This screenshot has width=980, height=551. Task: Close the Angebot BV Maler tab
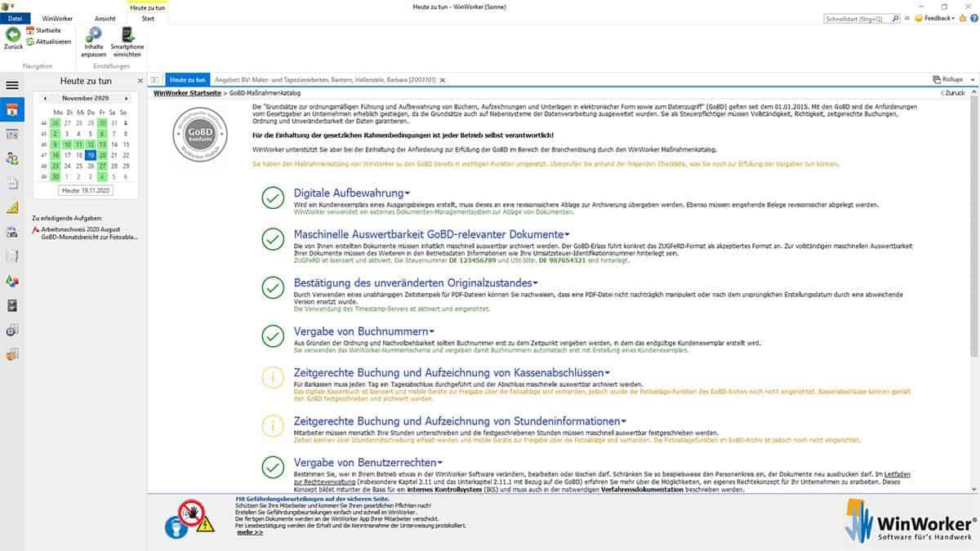[443, 80]
